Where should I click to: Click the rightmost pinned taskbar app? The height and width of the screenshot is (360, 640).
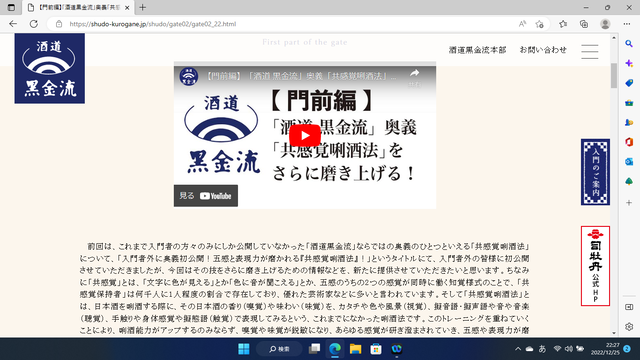(x=396, y=349)
